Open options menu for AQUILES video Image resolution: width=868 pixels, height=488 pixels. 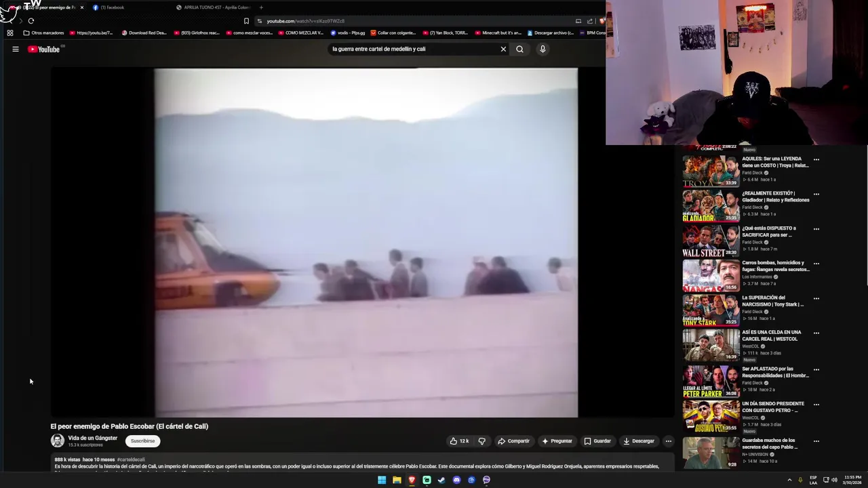click(816, 160)
